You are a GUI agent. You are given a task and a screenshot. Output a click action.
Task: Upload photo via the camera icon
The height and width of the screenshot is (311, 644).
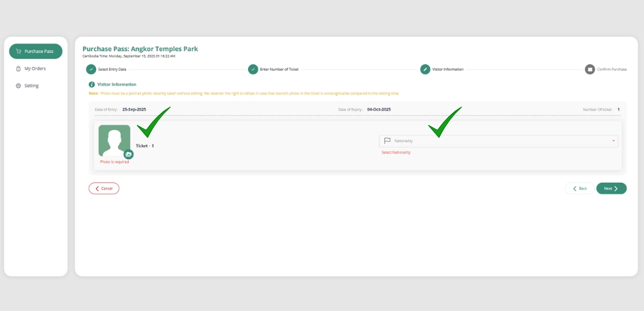coord(129,155)
